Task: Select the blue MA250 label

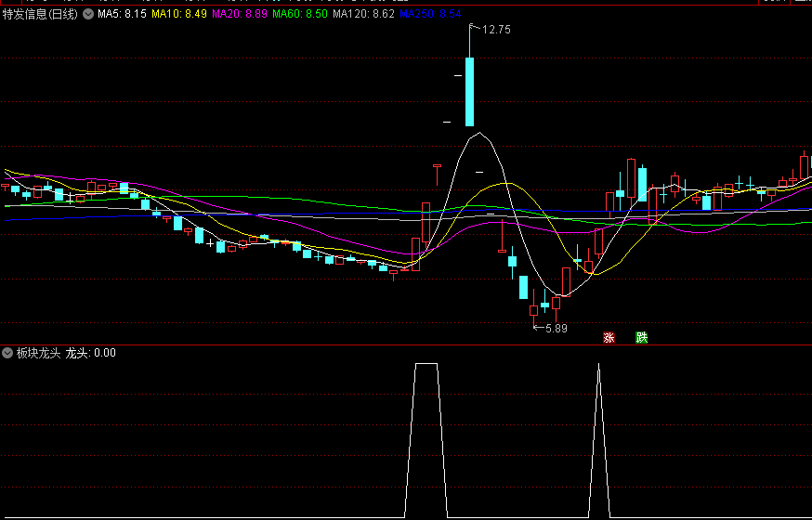Action: 430,15
